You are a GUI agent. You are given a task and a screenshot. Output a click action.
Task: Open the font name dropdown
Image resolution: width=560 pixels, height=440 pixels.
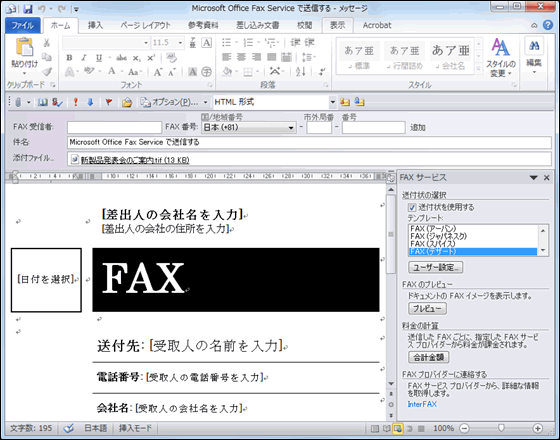(x=146, y=43)
